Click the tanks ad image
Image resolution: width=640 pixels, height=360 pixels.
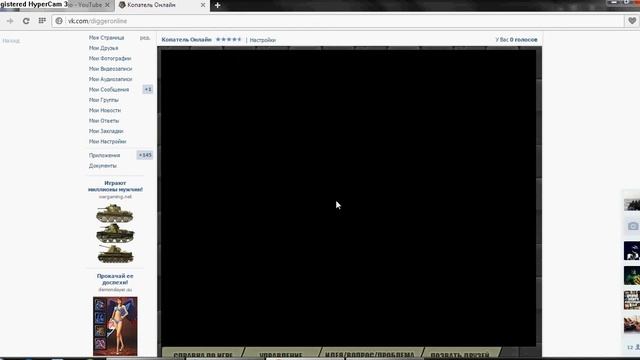115,233
